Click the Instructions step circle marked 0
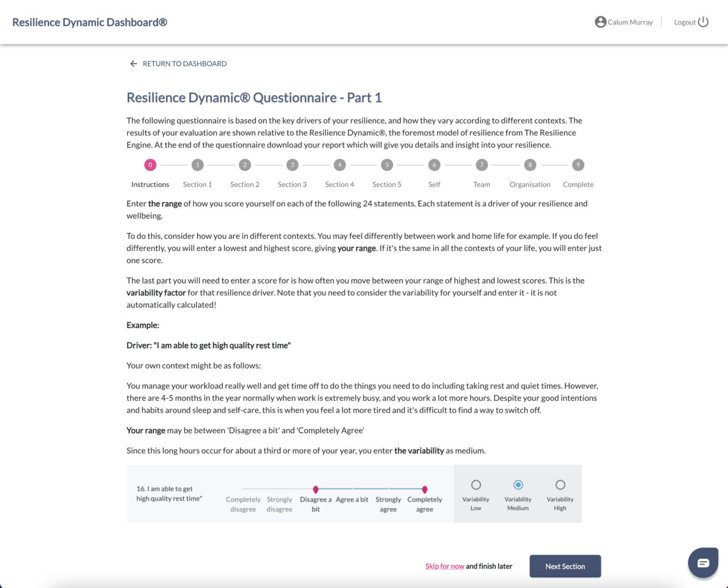This screenshot has width=728, height=588. (x=150, y=165)
